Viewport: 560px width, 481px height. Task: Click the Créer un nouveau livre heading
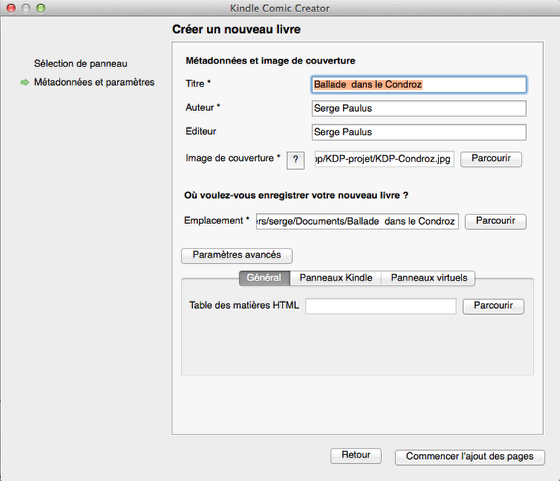(236, 29)
